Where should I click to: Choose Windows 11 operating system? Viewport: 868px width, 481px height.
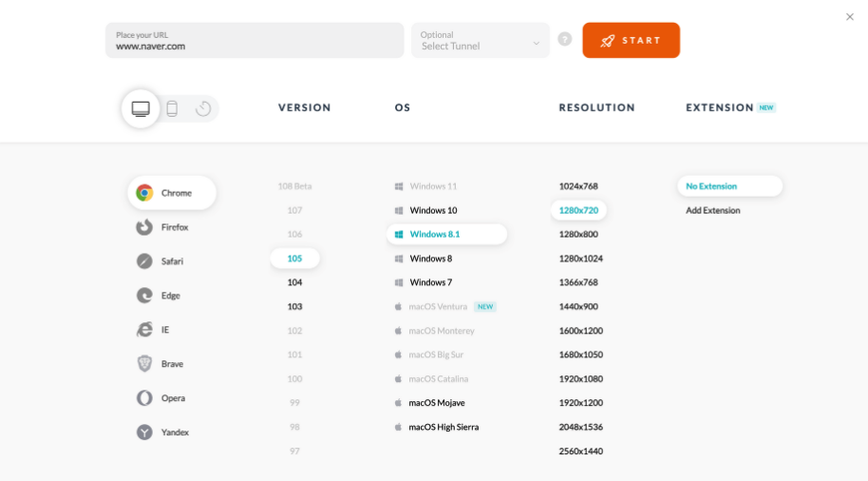425,186
